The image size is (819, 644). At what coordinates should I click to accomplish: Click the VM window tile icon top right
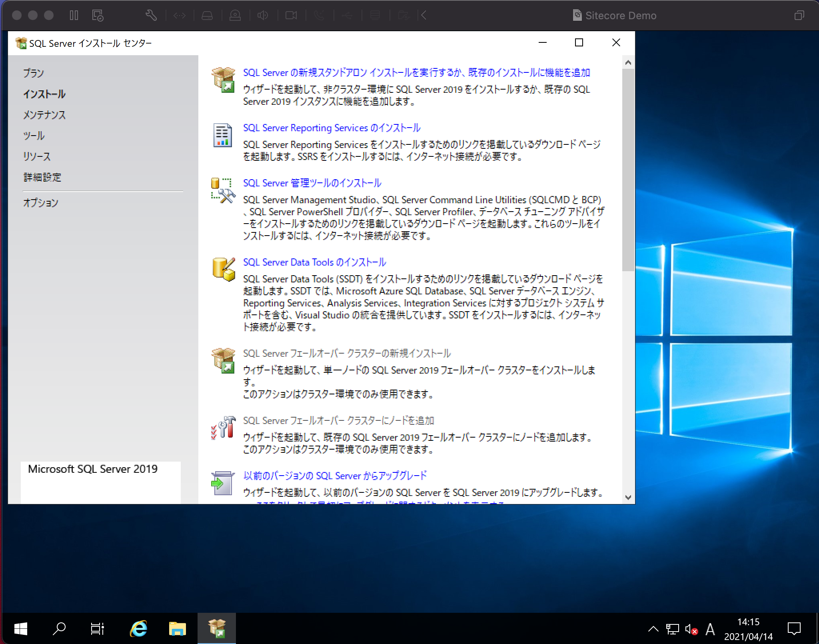click(x=799, y=16)
